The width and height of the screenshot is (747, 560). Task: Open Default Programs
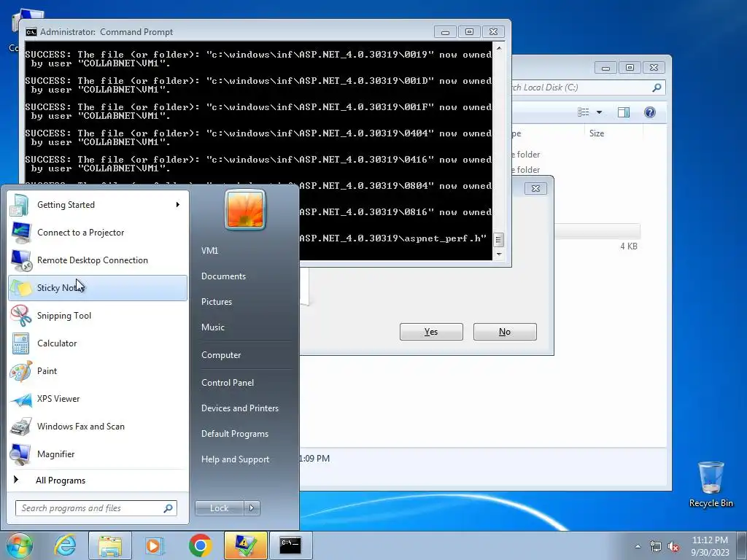click(235, 434)
